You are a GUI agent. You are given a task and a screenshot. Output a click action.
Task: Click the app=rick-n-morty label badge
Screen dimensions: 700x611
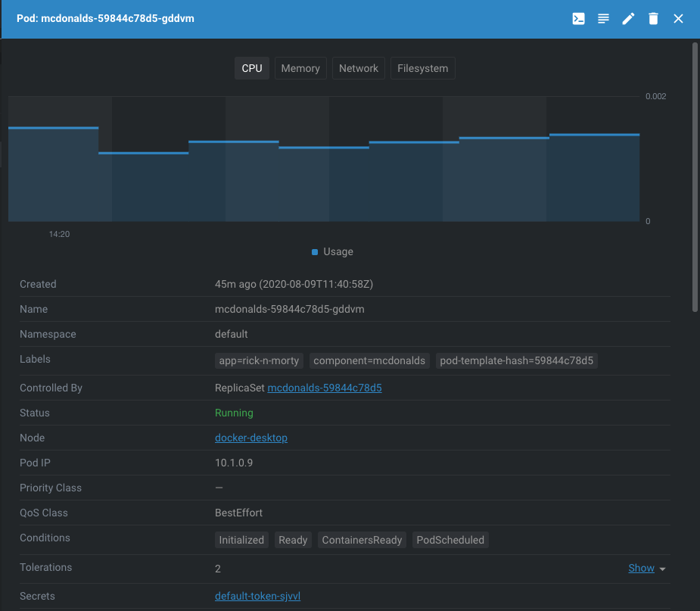259,361
